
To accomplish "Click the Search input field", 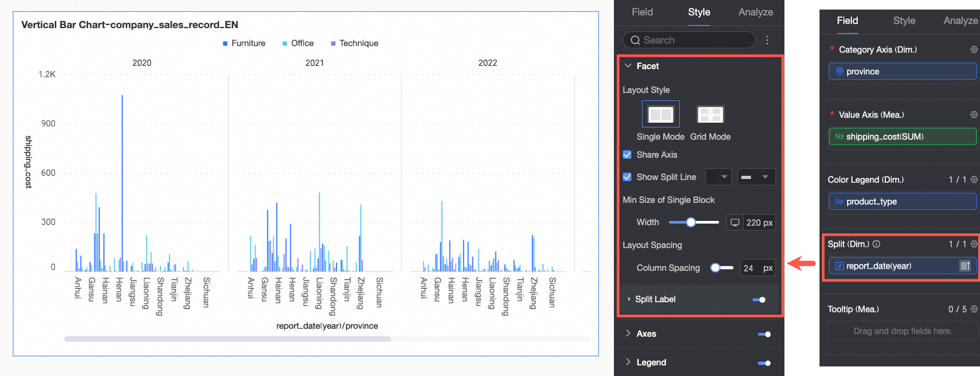I will [689, 40].
